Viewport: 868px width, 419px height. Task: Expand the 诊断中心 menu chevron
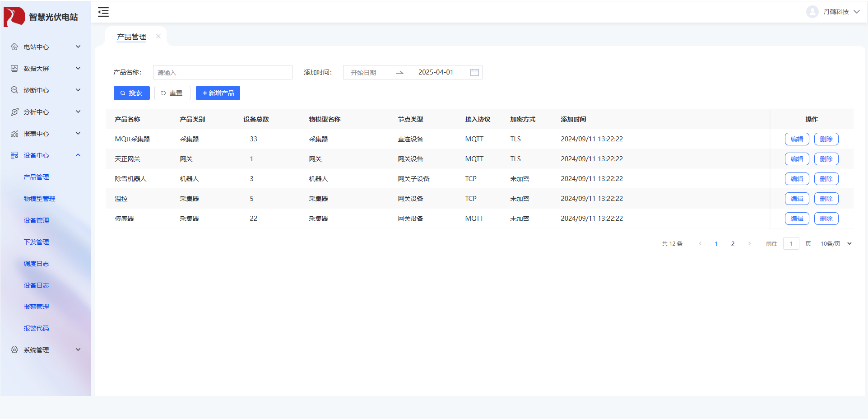78,90
